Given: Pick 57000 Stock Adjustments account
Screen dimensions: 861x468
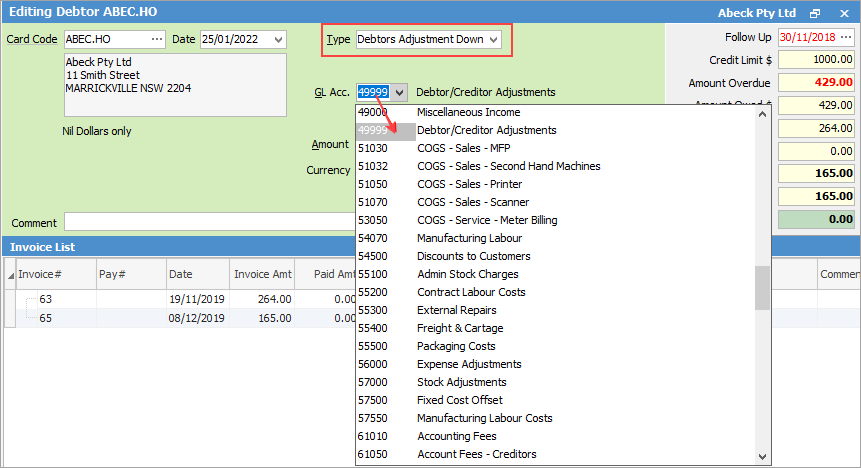Looking at the screenshot, I should coord(461,382).
